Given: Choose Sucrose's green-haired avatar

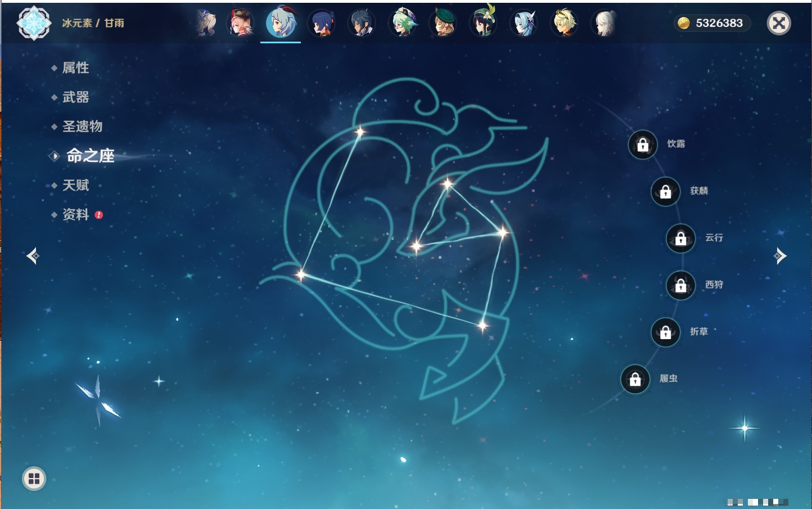Looking at the screenshot, I should (x=403, y=22).
